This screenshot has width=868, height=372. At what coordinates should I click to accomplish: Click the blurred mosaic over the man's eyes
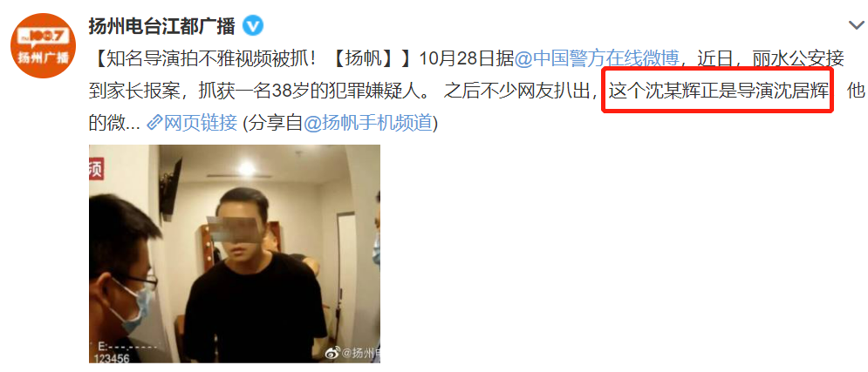pyautogui.click(x=235, y=229)
